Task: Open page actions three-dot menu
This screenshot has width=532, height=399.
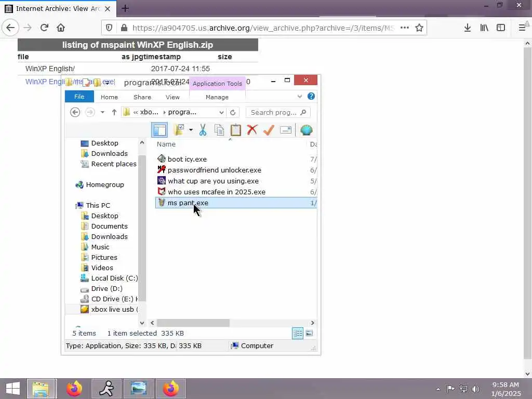Action: pos(404,28)
